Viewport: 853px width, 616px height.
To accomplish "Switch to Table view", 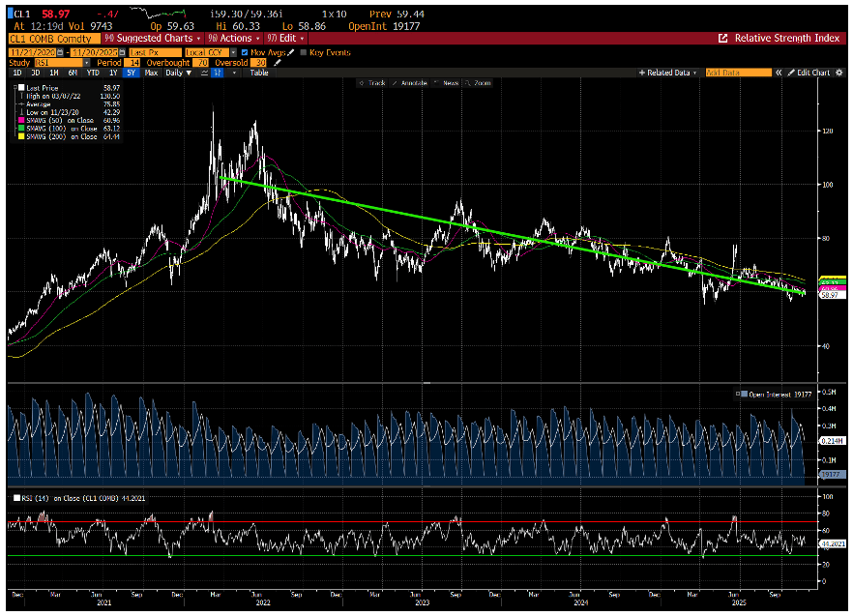I will pyautogui.click(x=259, y=73).
